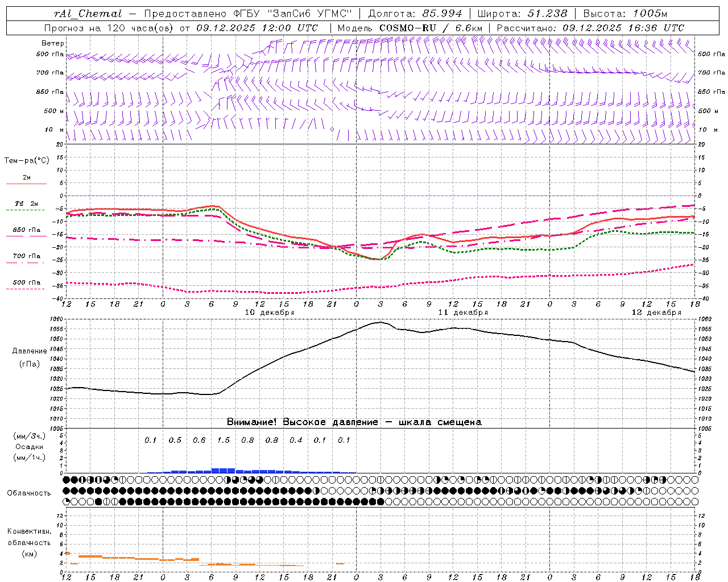Click the high pressure warning Внимание! Высокое давление
This screenshot has height=582, width=728.
[303, 422]
